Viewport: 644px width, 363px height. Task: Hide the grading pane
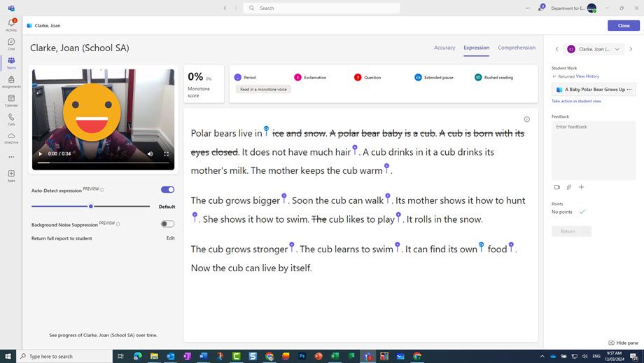coord(624,343)
